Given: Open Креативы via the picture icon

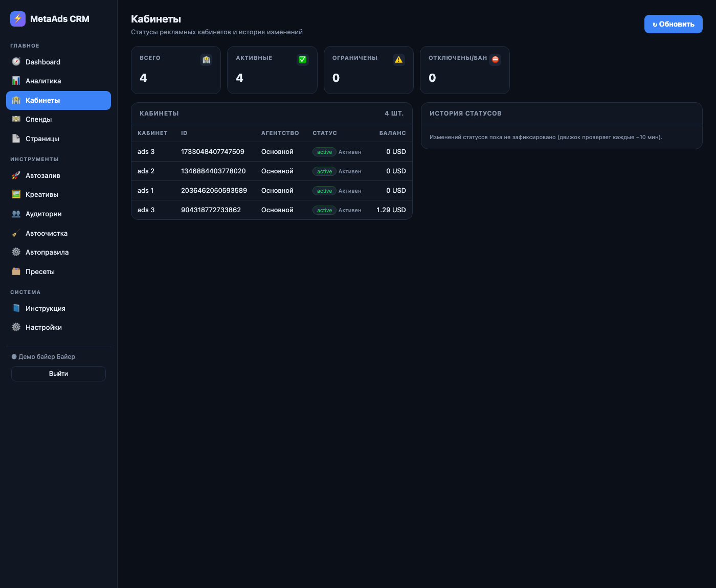Looking at the screenshot, I should (16, 194).
